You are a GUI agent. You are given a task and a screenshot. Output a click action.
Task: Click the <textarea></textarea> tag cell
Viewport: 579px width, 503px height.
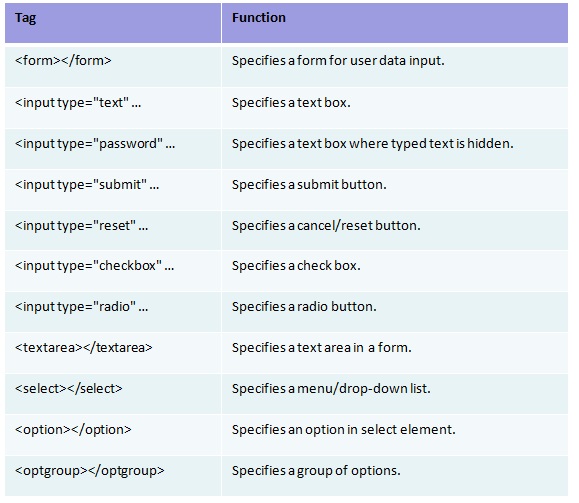point(113,353)
